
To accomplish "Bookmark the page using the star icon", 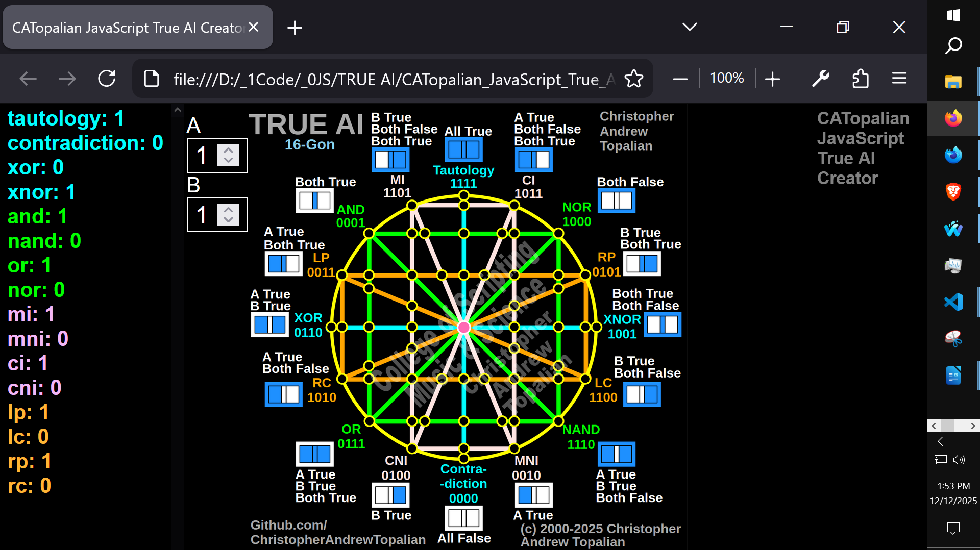I will pos(634,79).
